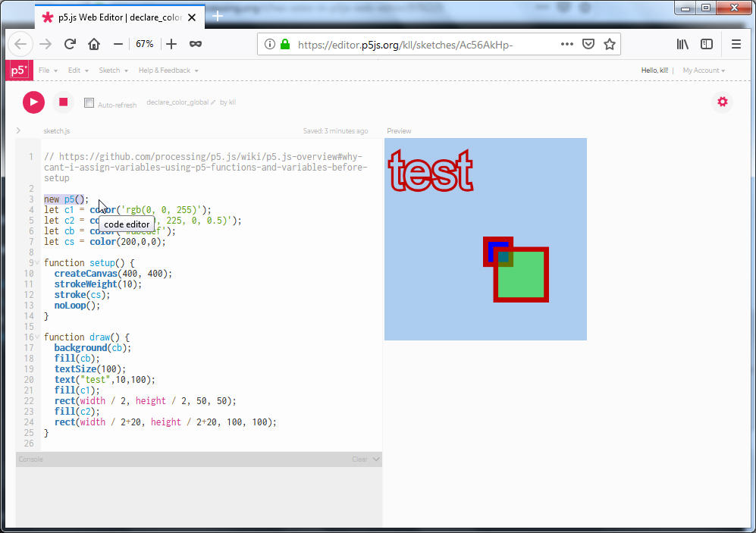Image resolution: width=756 pixels, height=533 pixels.
Task: Open the File menu
Action: click(x=48, y=71)
